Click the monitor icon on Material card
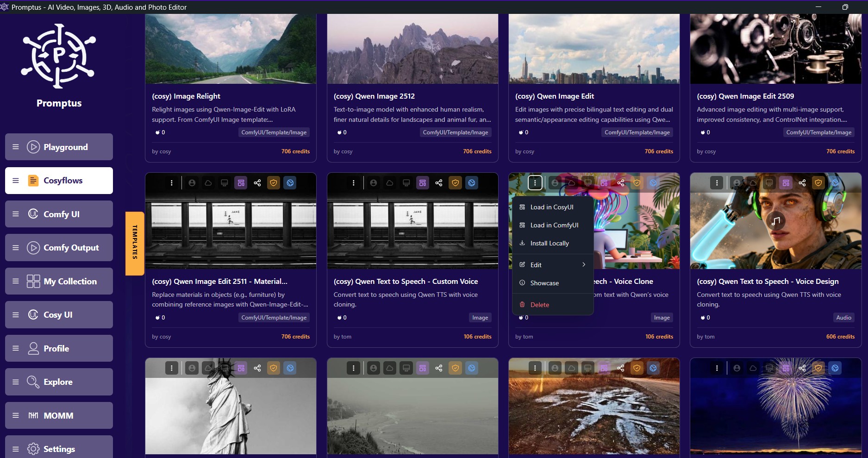 (x=225, y=183)
